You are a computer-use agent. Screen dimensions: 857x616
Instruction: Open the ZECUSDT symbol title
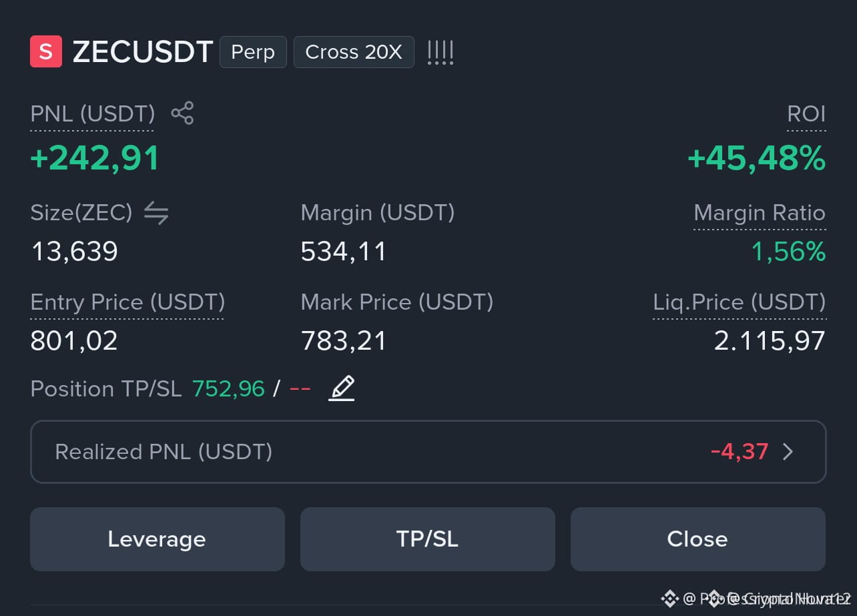[x=143, y=52]
